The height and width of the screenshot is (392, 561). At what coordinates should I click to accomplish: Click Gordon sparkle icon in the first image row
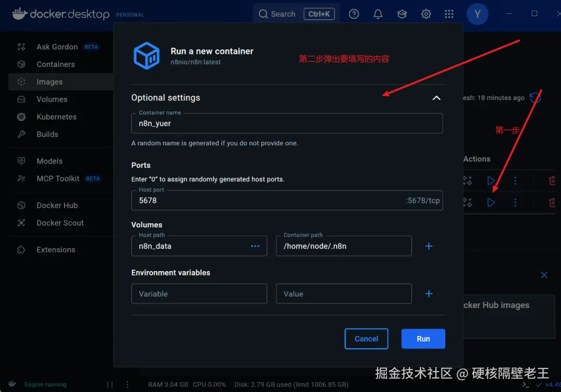coord(468,181)
